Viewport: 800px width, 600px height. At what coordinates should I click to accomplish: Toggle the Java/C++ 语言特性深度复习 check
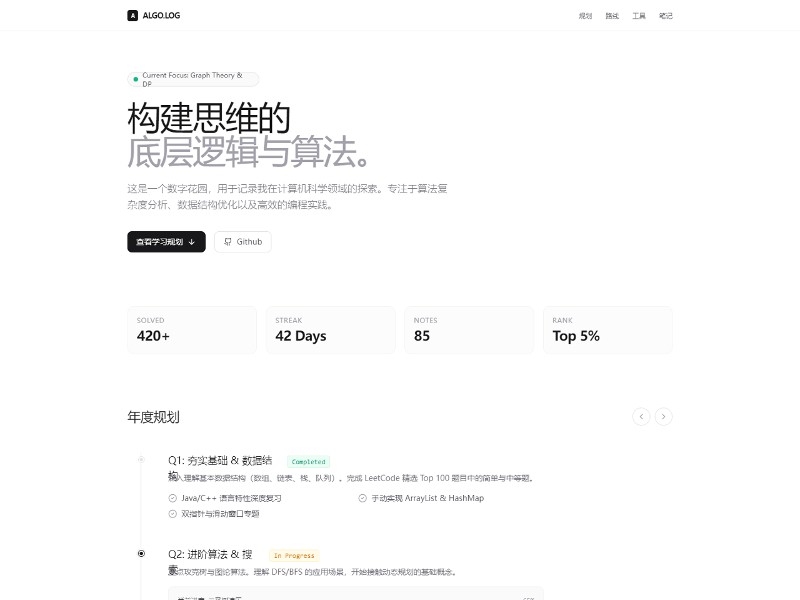click(x=172, y=498)
